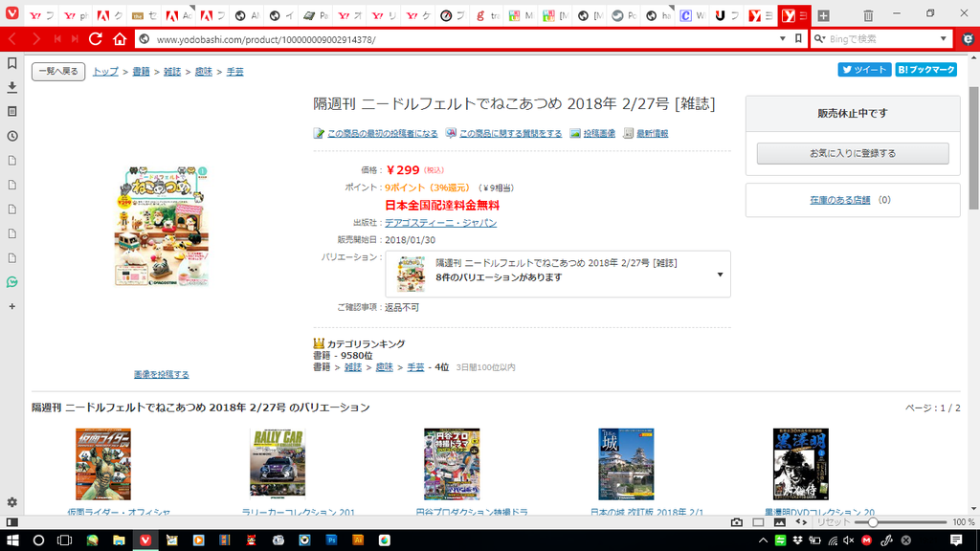Toggle the side panel using the bottom-left button
Image resolution: width=980 pixels, height=551 pixels.
[11, 522]
